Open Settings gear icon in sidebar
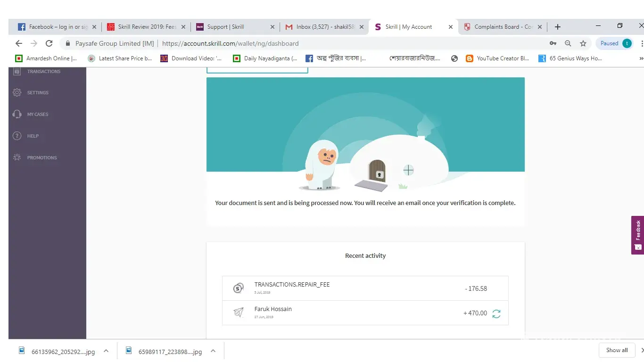 click(17, 92)
